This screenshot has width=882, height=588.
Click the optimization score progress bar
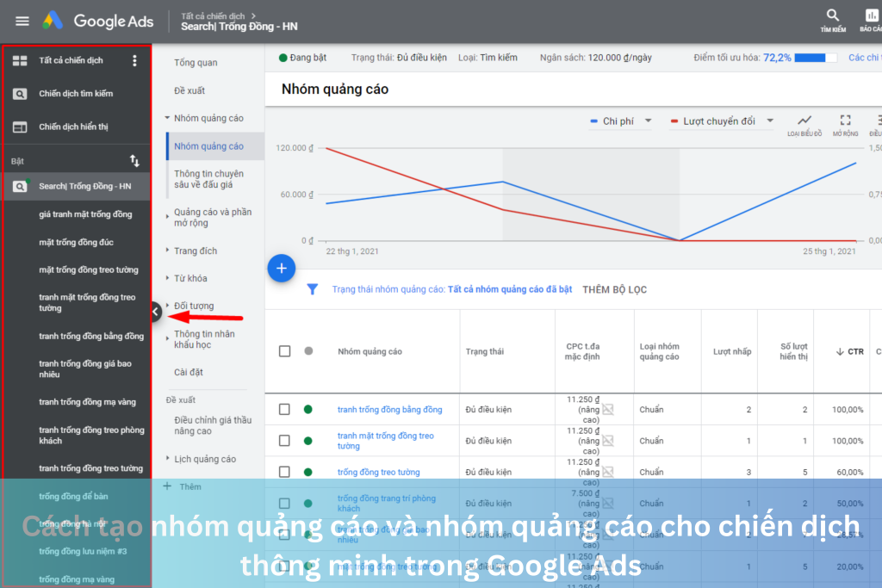pos(815,58)
